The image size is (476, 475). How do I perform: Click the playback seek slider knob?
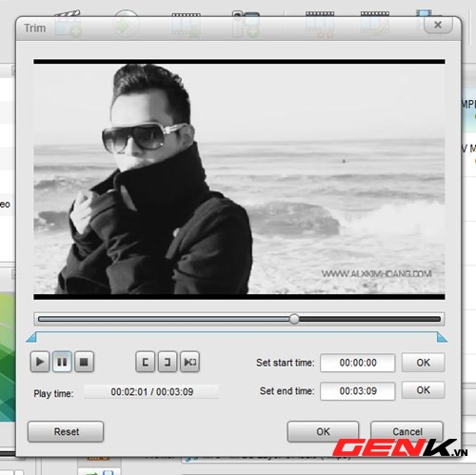[294, 319]
